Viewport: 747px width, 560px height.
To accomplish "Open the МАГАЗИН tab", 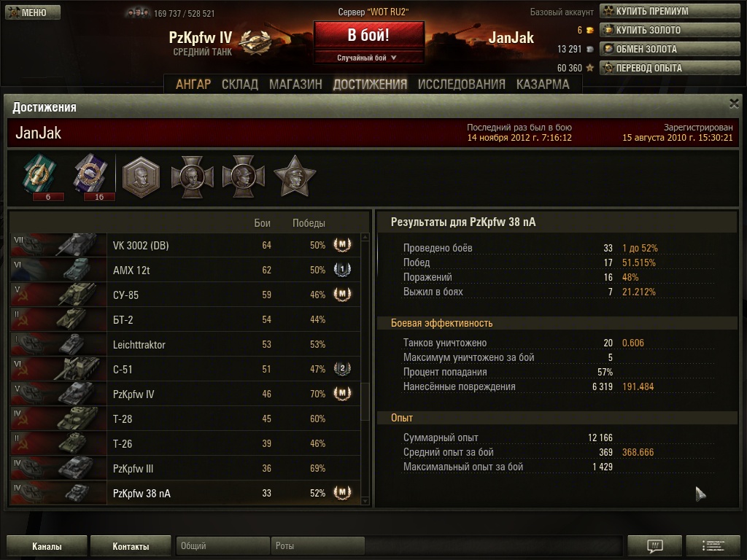I will [x=295, y=85].
